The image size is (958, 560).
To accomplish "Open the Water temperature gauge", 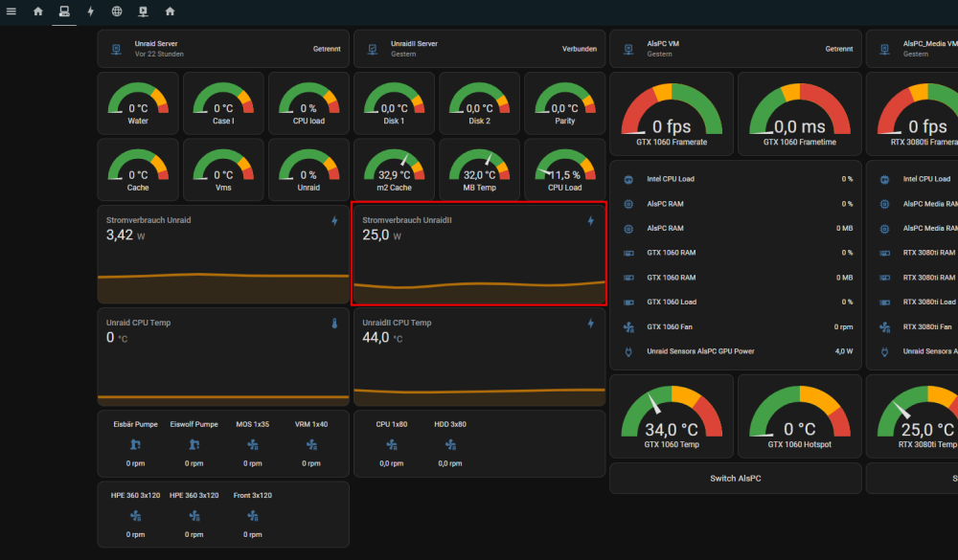I will click(138, 103).
